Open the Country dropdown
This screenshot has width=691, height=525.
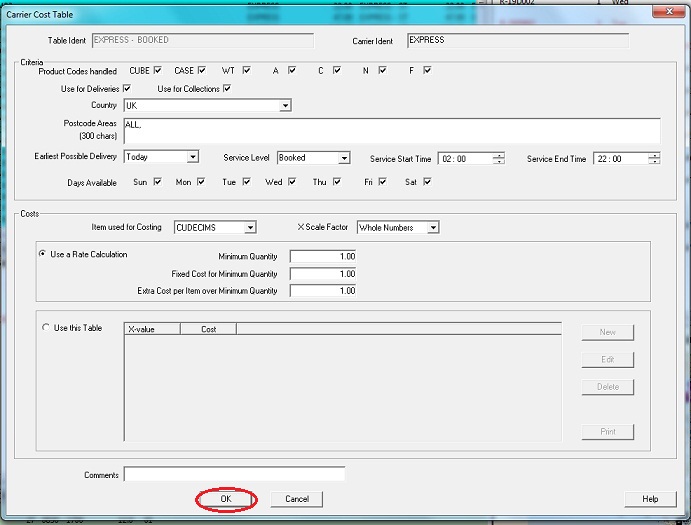(x=285, y=105)
